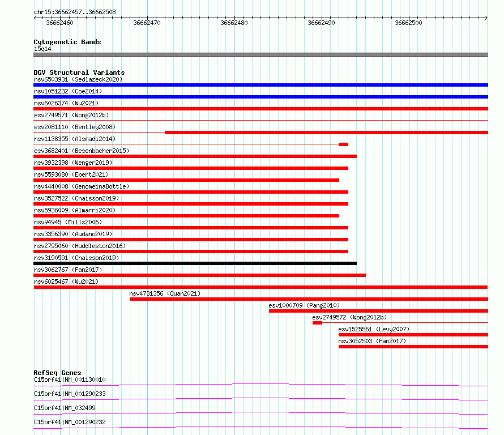
Task: Open variant nsv5593080 (Ebert2021)
Action: tap(71, 174)
